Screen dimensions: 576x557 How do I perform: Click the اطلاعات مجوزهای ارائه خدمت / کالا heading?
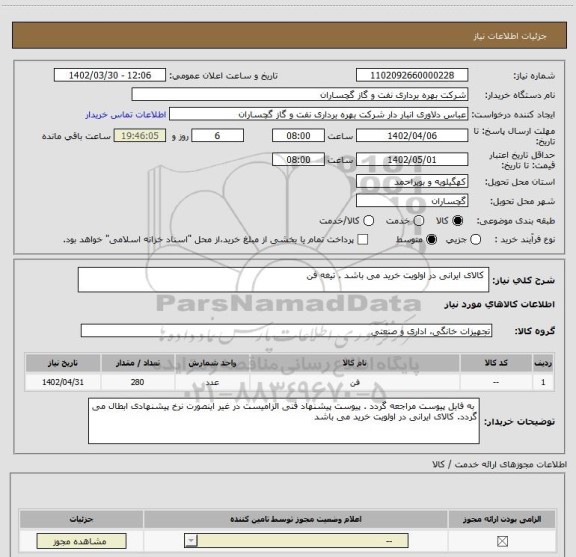pos(499,464)
